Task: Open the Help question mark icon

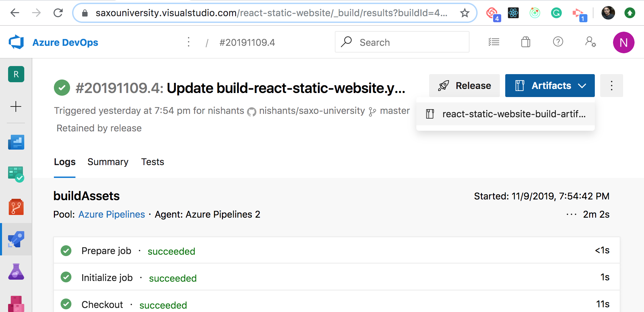Action: 558,42
